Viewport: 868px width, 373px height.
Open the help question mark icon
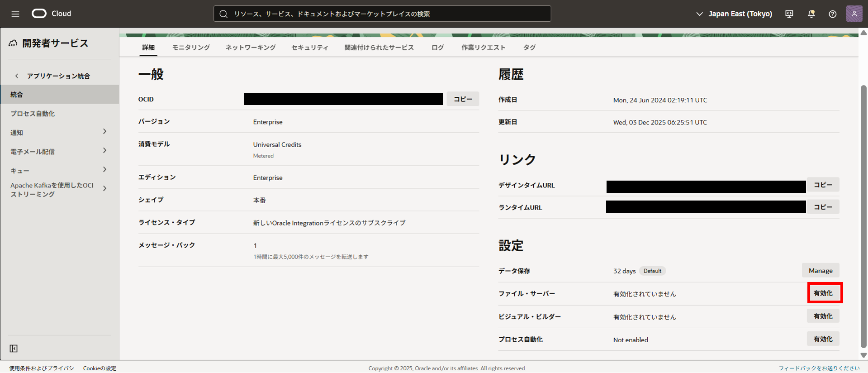point(833,14)
